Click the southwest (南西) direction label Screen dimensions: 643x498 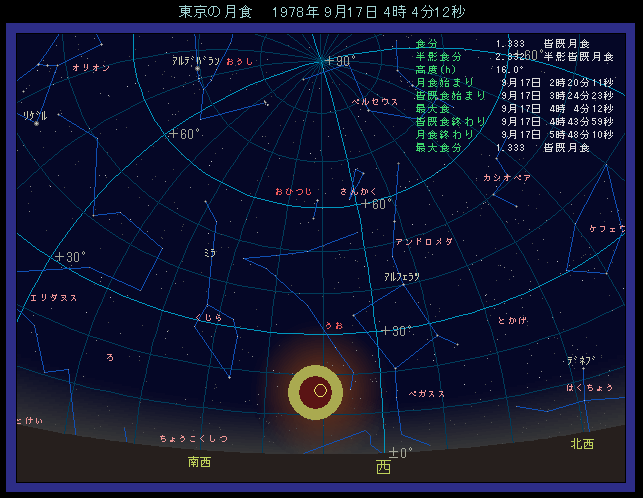(199, 462)
